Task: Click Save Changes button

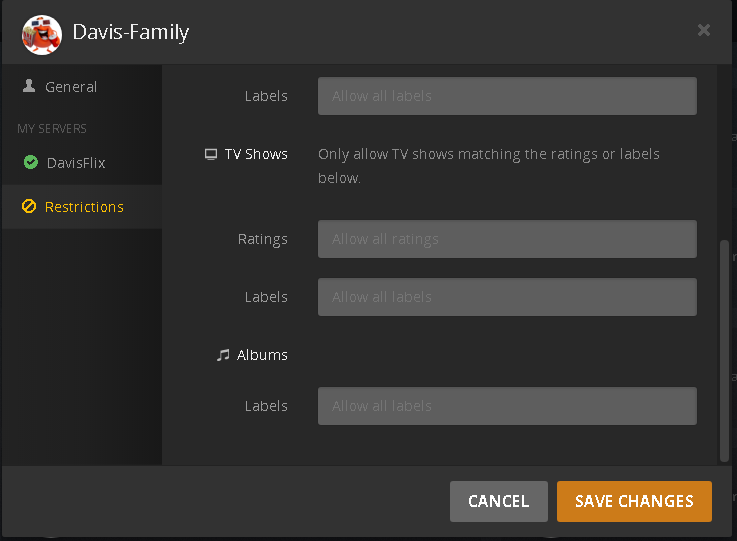Action: coord(634,501)
